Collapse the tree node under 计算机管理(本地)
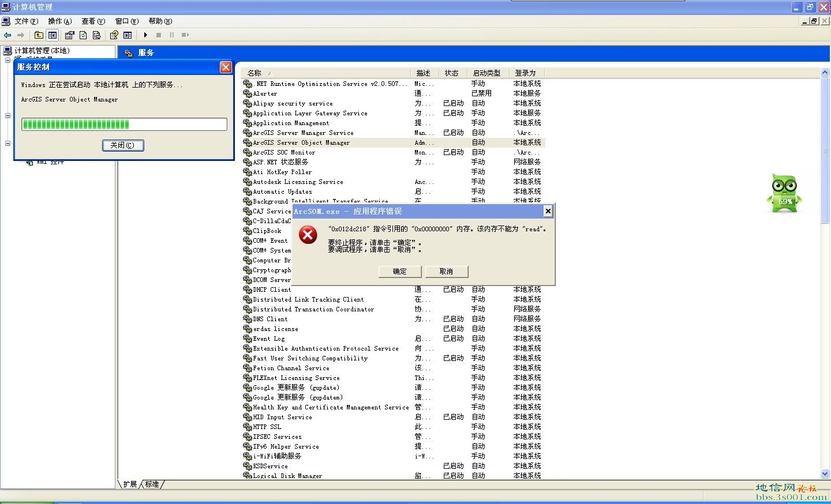The width and height of the screenshot is (831, 504). tap(8, 60)
